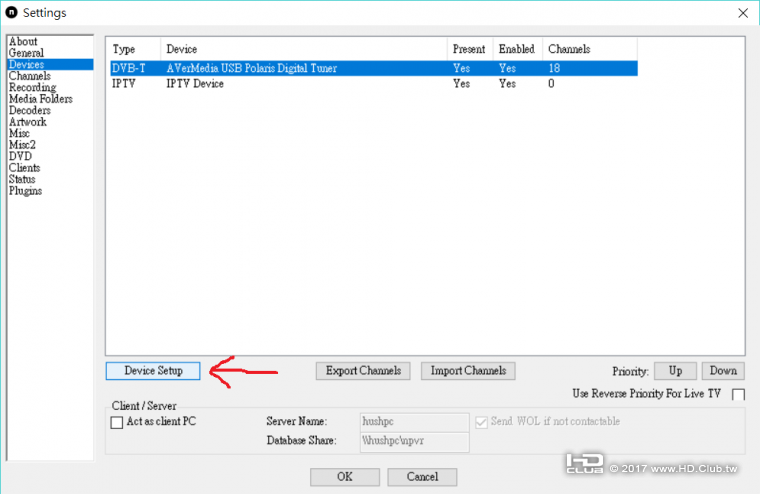Select Devices in the settings list
760x494 pixels.
tap(50, 64)
